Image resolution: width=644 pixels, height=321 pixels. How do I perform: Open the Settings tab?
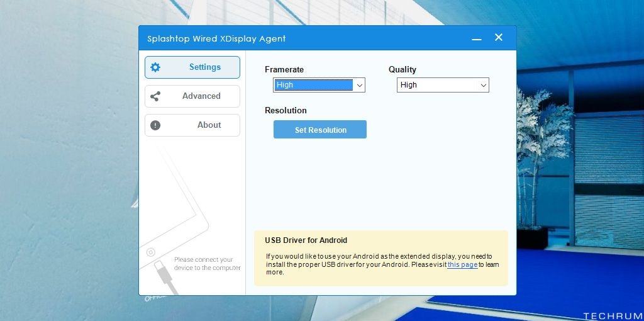coord(192,67)
